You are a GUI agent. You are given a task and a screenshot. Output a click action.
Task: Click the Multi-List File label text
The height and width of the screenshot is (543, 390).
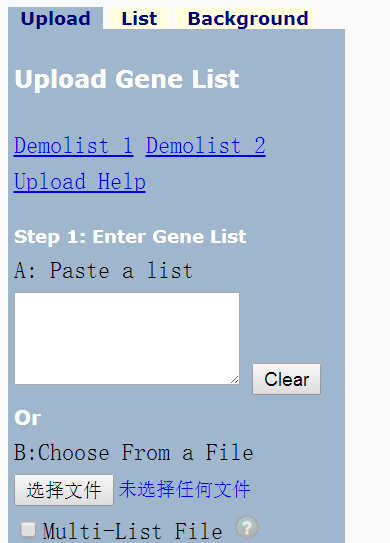[132, 531]
